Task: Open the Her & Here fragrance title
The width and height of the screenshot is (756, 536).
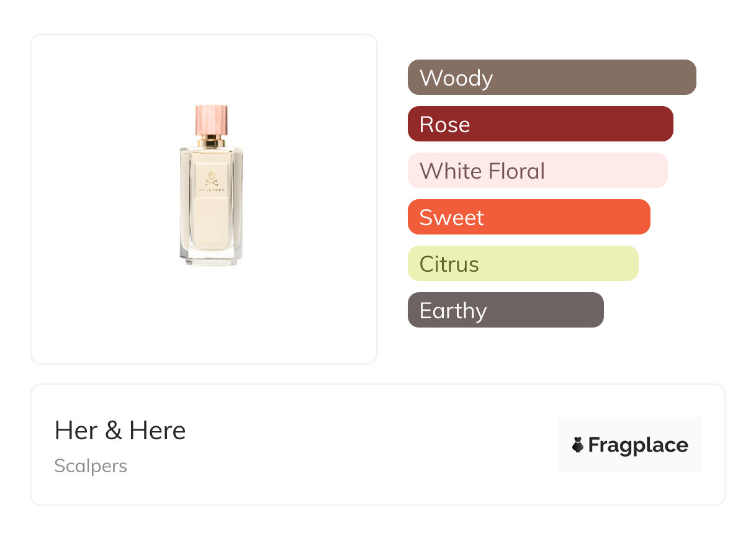Action: [x=120, y=431]
